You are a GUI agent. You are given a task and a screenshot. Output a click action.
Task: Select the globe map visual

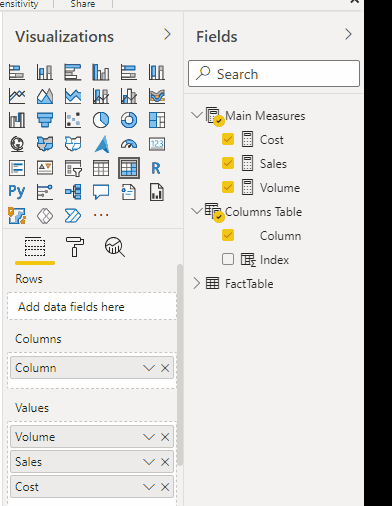(x=17, y=144)
